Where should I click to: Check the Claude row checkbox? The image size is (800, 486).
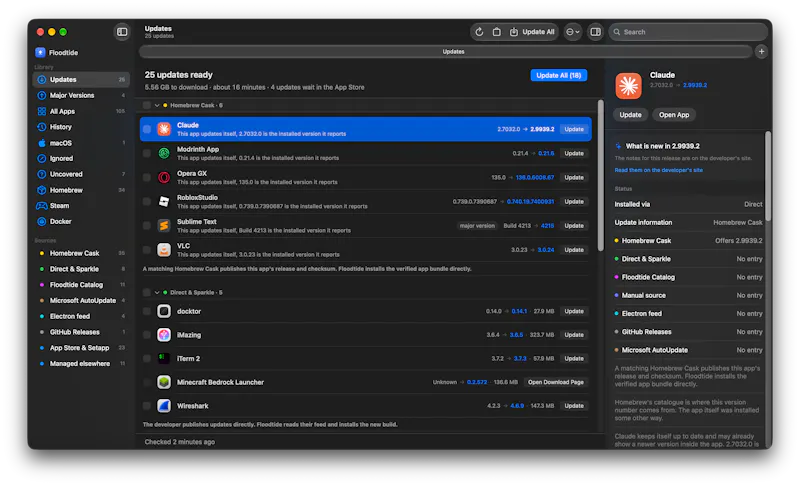(x=147, y=129)
